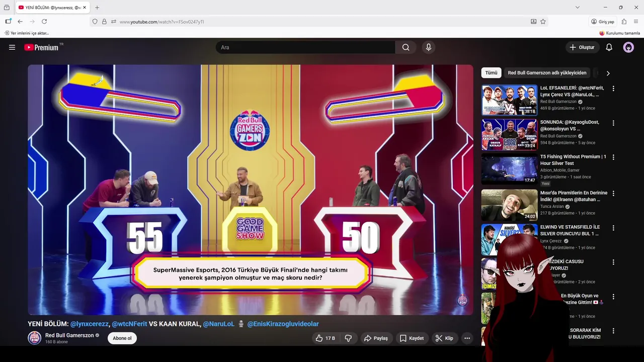Focus the Ara search field
644x362 pixels.
(305, 47)
